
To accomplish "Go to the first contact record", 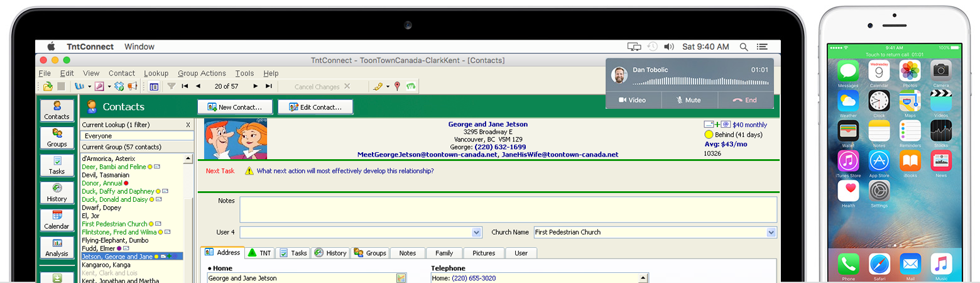I will pos(185,86).
